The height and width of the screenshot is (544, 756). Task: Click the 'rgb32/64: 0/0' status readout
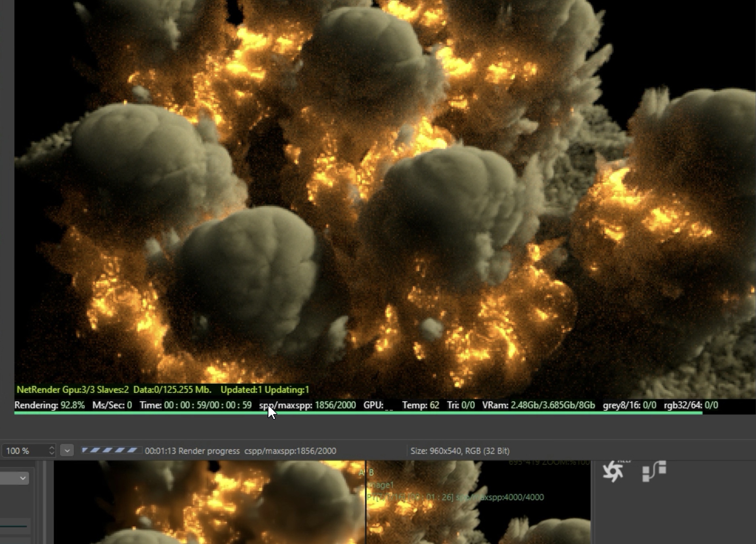[691, 405]
